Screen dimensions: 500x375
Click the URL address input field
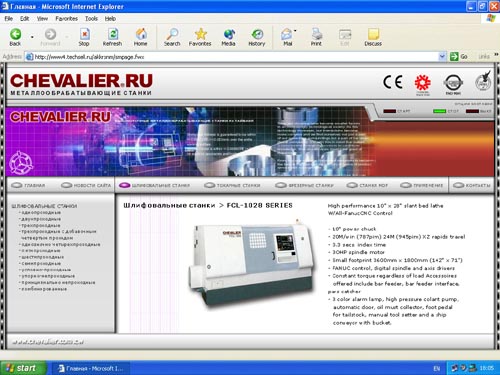[x=232, y=57]
